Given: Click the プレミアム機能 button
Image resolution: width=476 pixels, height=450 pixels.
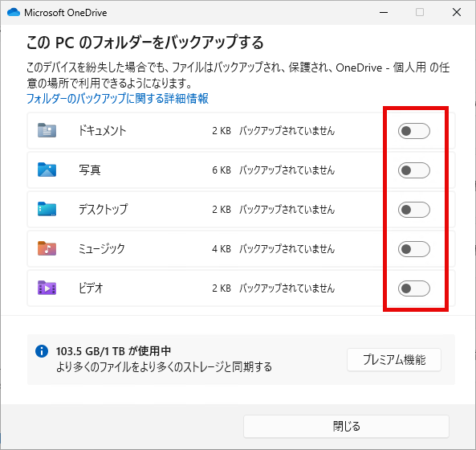Looking at the screenshot, I should (394, 360).
